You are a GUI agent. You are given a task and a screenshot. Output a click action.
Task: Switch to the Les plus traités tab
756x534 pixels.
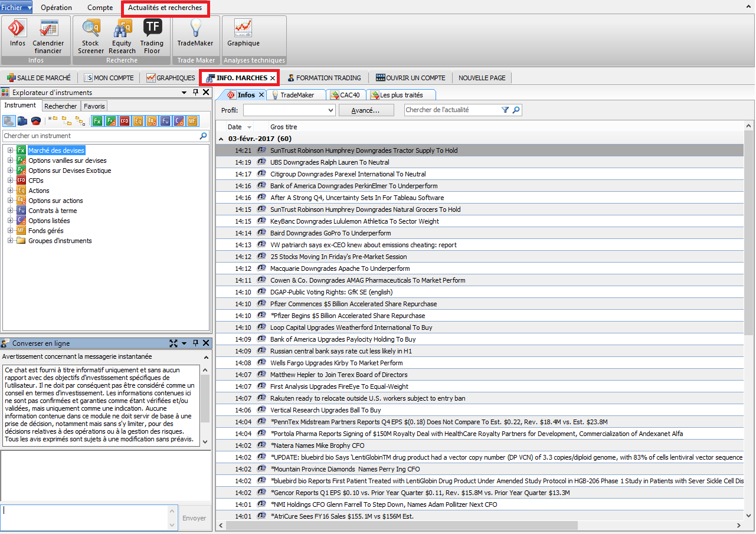[401, 94]
